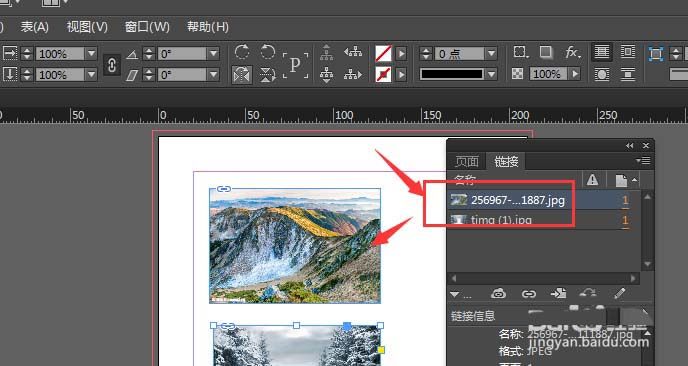Image resolution: width=688 pixels, height=366 pixels.
Task: Click the edit original pencil icon
Action: coord(620,293)
